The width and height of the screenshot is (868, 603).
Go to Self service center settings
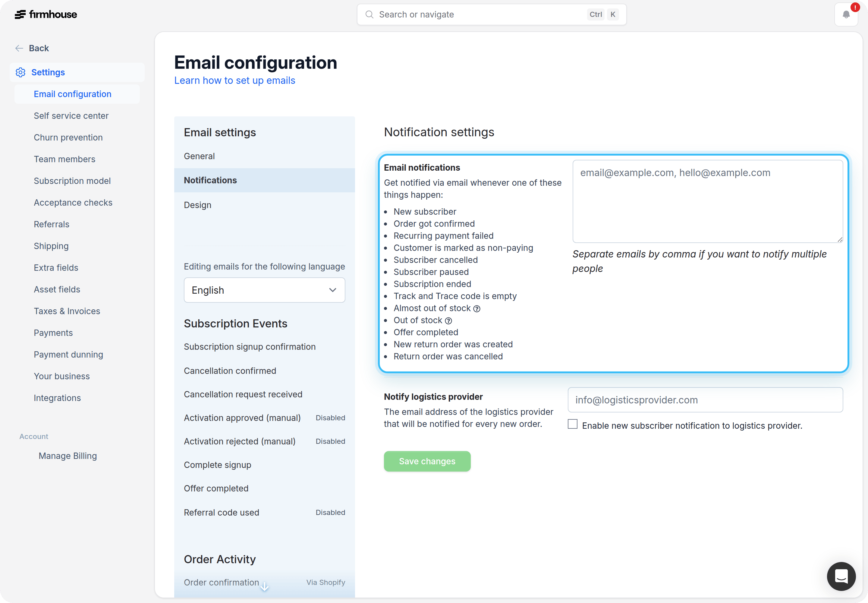pyautogui.click(x=71, y=115)
